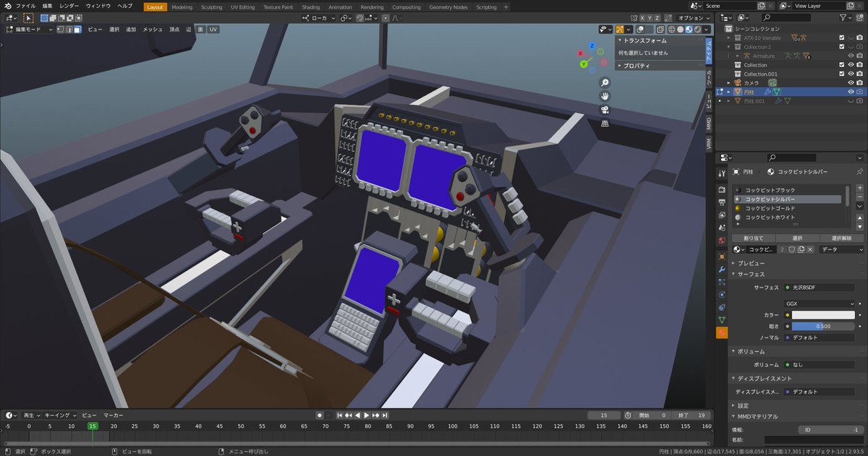The height and width of the screenshot is (456, 868).
Task: Open the GGX distribution dropdown
Action: [x=820, y=304]
